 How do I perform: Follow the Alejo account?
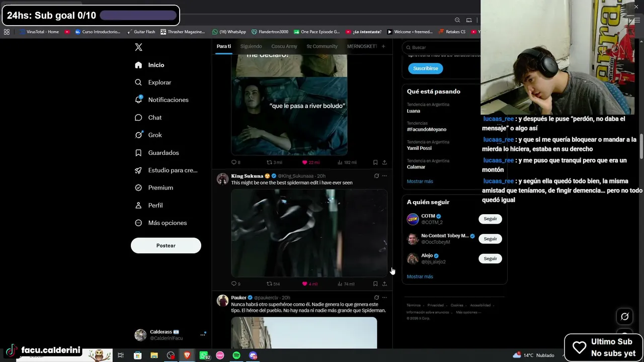point(490,258)
